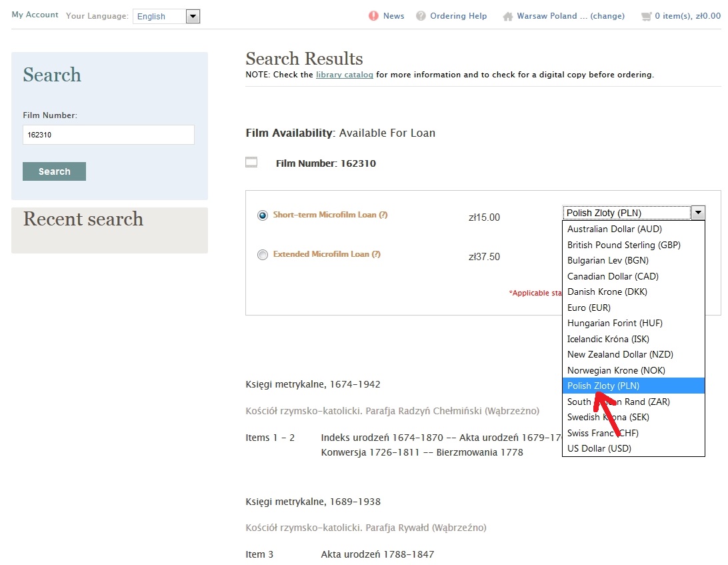Choose Euro (EUR) from currency list
Screen dimensions: 728x565
point(589,308)
